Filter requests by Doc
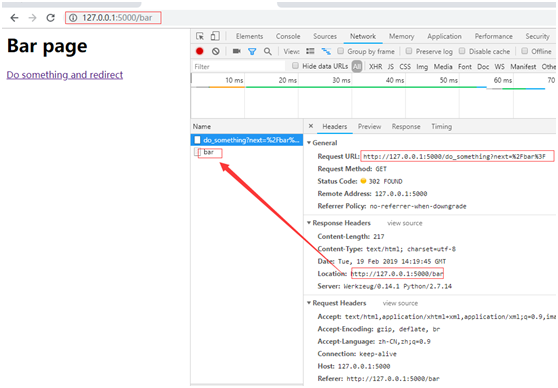 click(x=483, y=67)
